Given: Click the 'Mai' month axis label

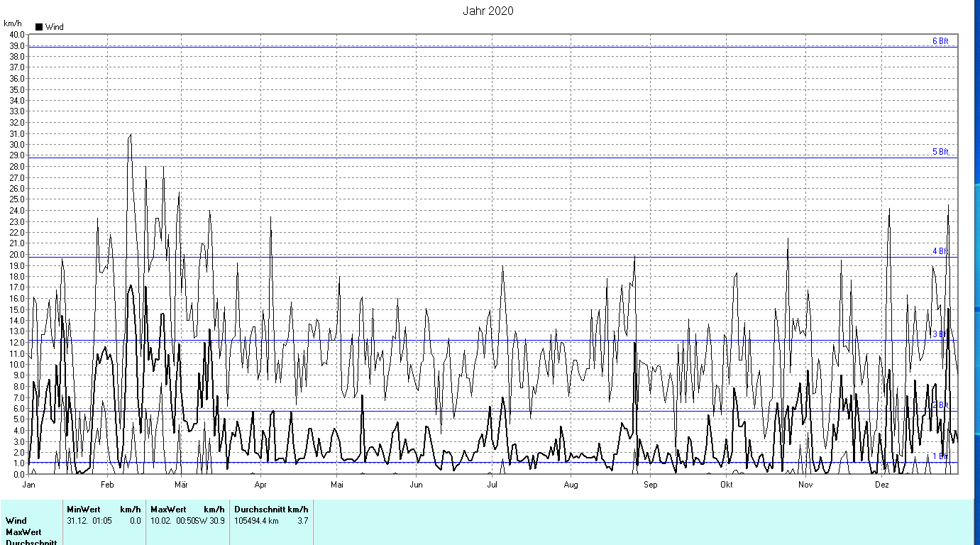Looking at the screenshot, I should [x=337, y=485].
